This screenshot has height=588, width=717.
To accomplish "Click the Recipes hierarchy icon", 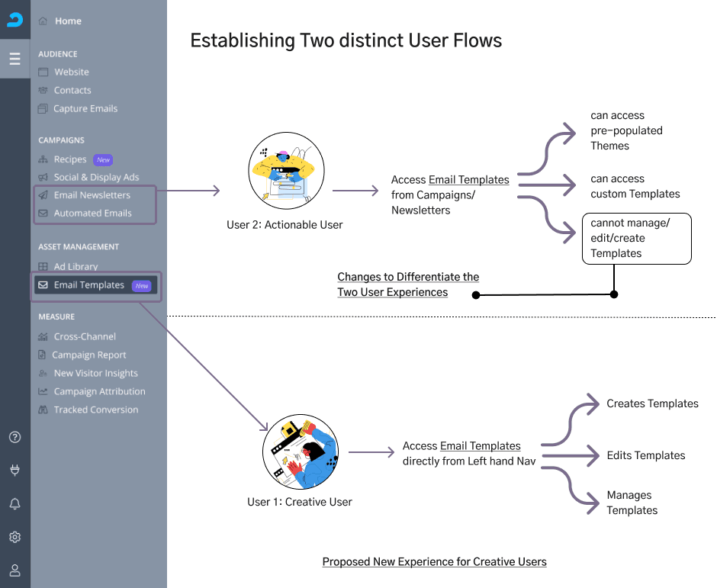I will (x=43, y=159).
